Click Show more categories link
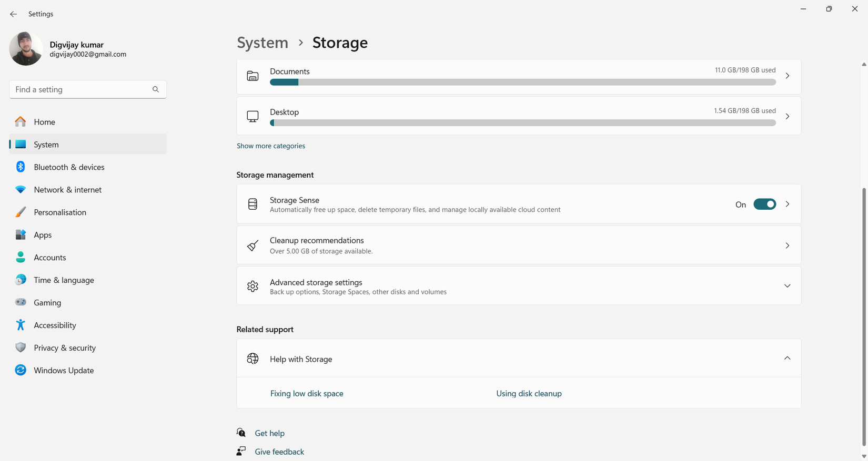 pos(270,146)
